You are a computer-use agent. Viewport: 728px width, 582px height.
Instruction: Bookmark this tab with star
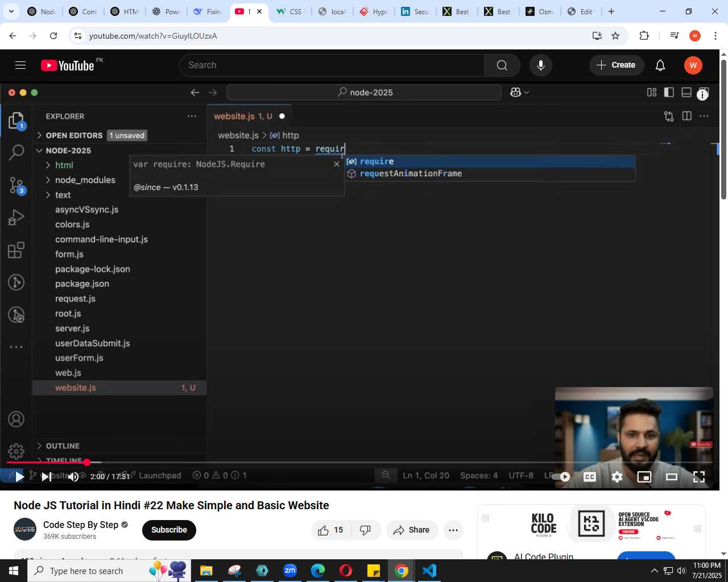click(x=615, y=36)
